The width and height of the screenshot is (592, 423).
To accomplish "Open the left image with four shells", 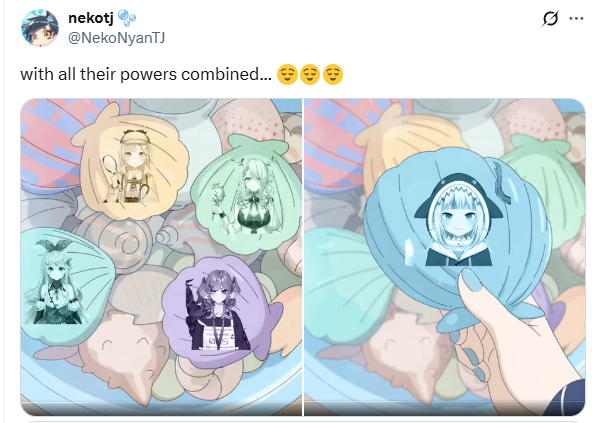I will (x=161, y=257).
